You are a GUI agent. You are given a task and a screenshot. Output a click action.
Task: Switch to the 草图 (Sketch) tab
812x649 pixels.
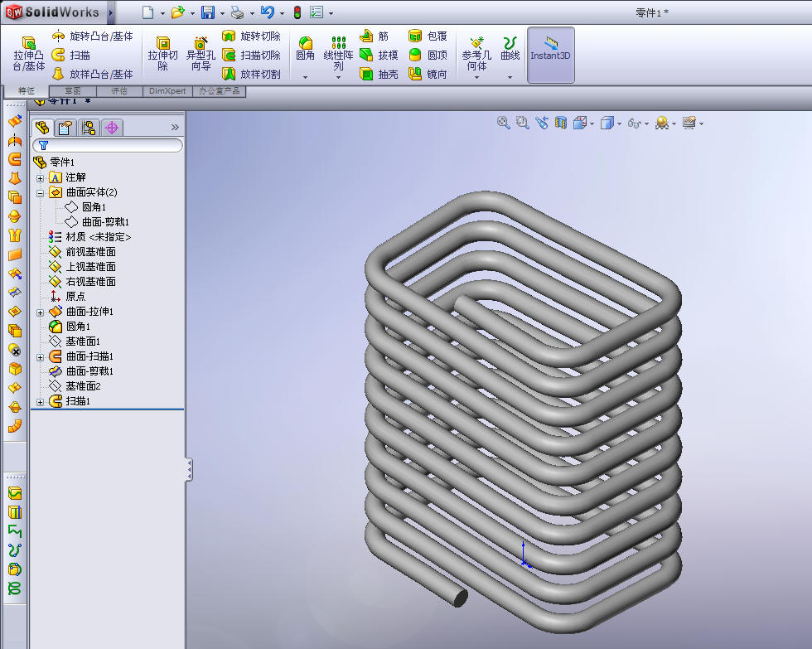point(73,91)
